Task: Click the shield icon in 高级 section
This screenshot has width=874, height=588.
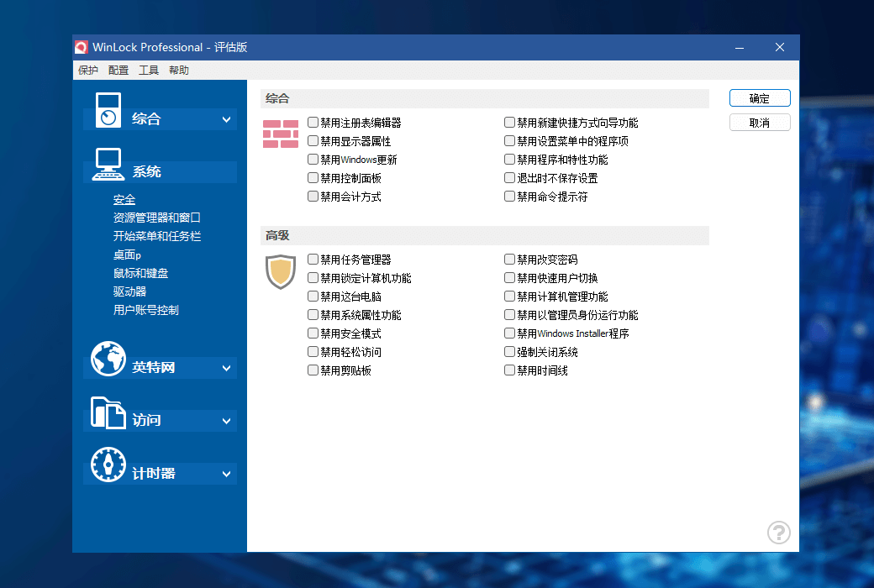Action: point(280,272)
